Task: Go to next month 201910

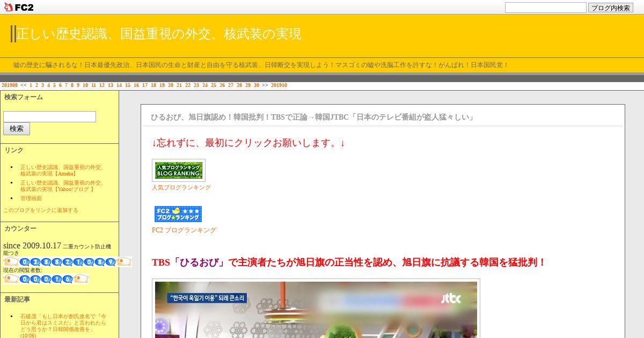Action: tap(279, 85)
